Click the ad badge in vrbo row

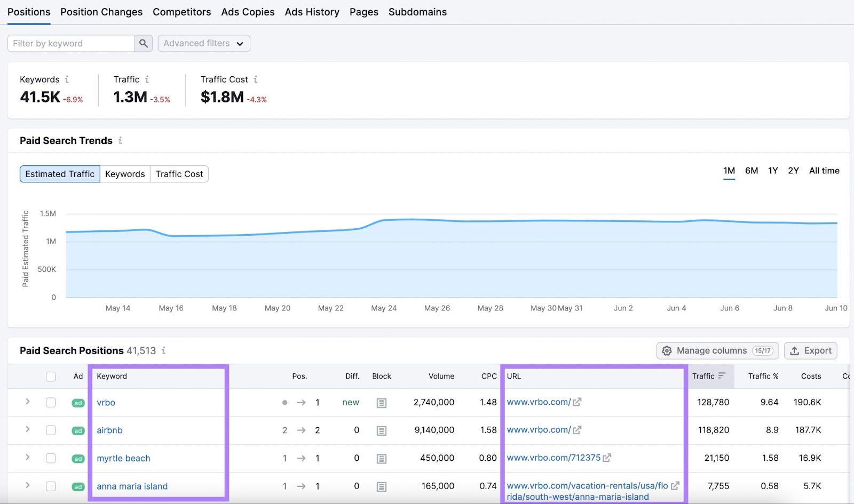point(78,403)
